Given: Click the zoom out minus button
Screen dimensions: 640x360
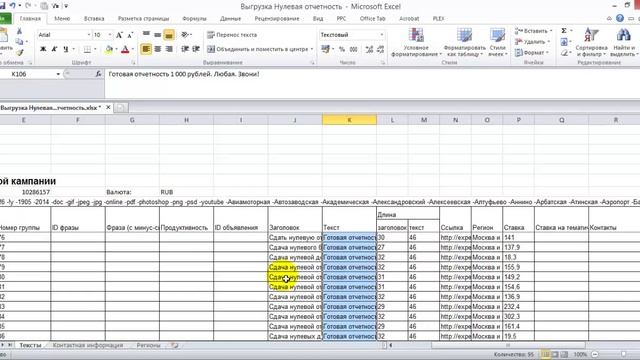Looking at the screenshot, I should point(595,354).
